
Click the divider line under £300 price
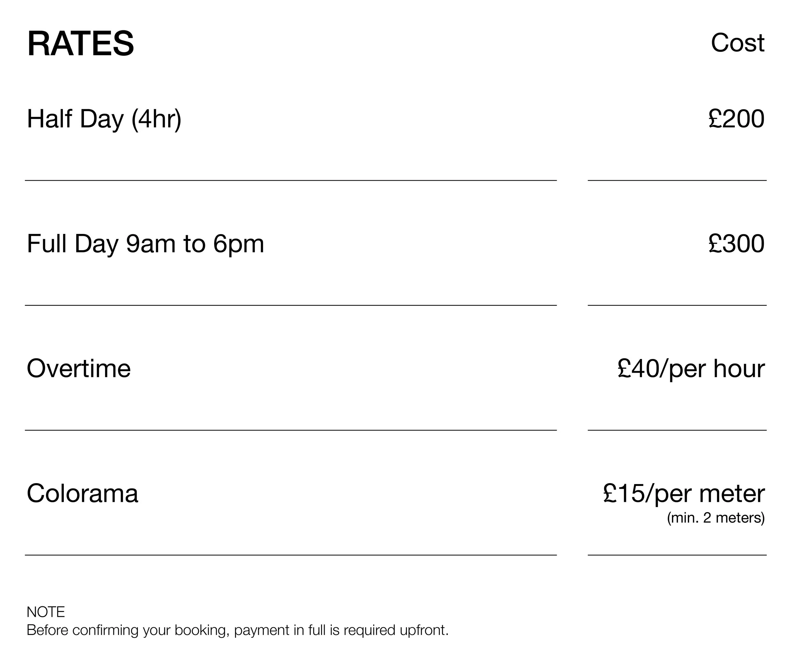click(x=677, y=305)
